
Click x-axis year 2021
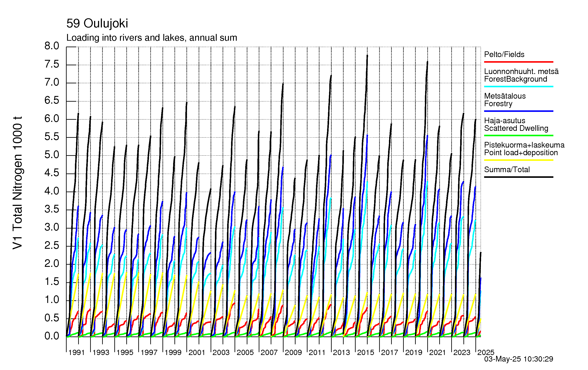pyautogui.click(x=438, y=353)
